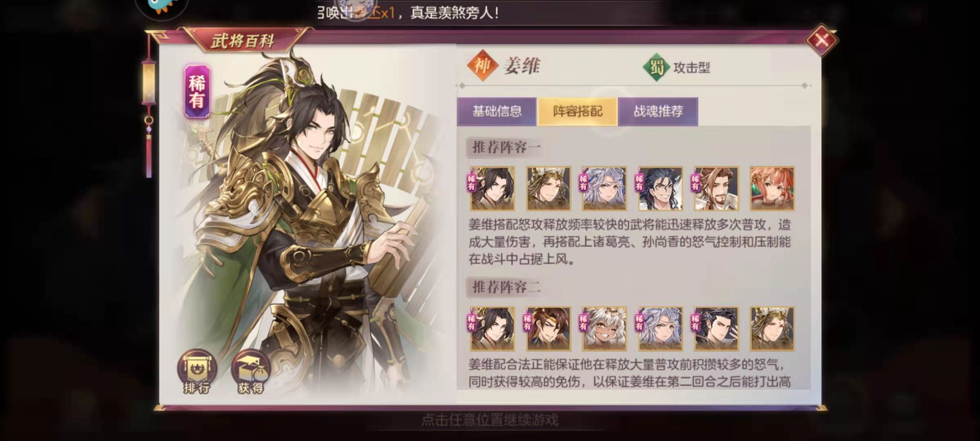The image size is (980, 441).
Task: Close the 武将百科 panel with red X
Action: coord(822,40)
